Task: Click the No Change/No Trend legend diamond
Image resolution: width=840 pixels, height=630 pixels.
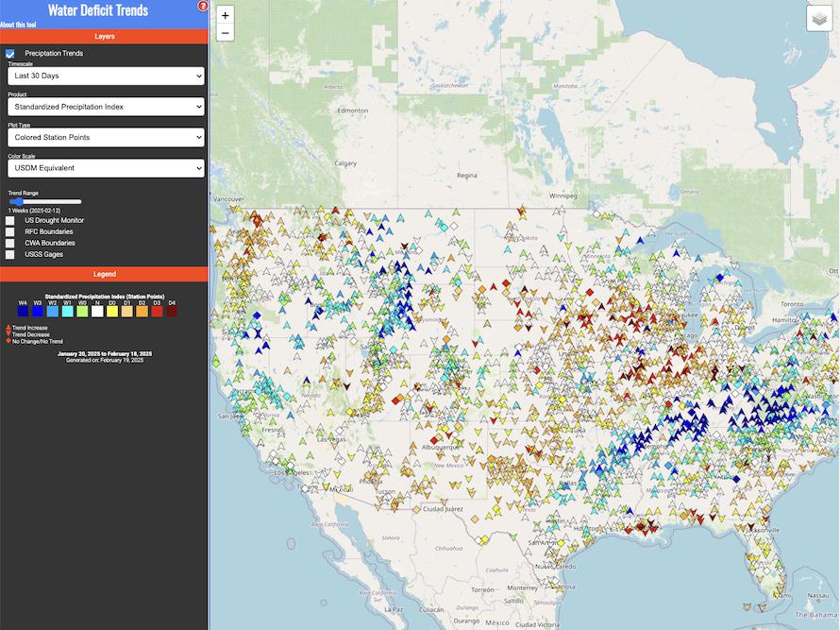Action: click(7, 341)
